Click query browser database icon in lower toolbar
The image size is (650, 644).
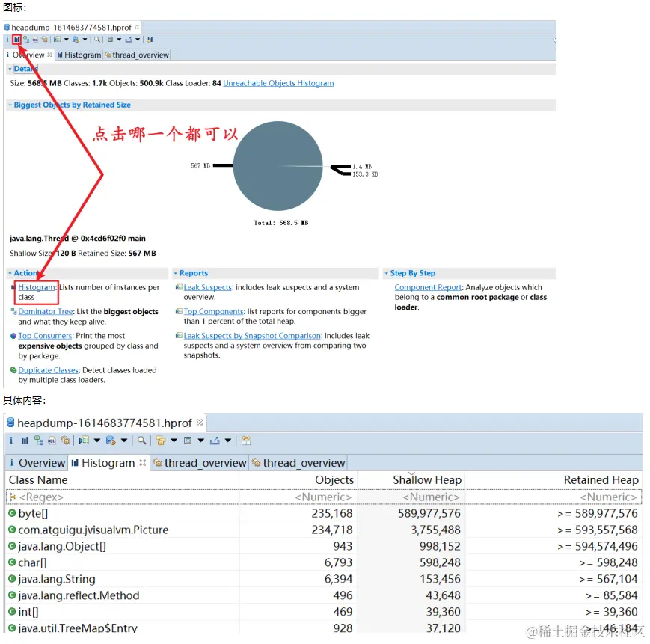(111, 441)
